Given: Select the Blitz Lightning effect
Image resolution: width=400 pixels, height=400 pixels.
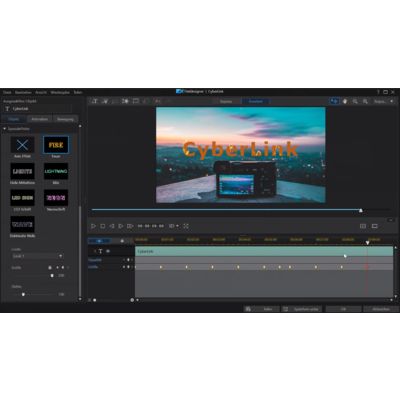Looking at the screenshot, I should point(56,171).
